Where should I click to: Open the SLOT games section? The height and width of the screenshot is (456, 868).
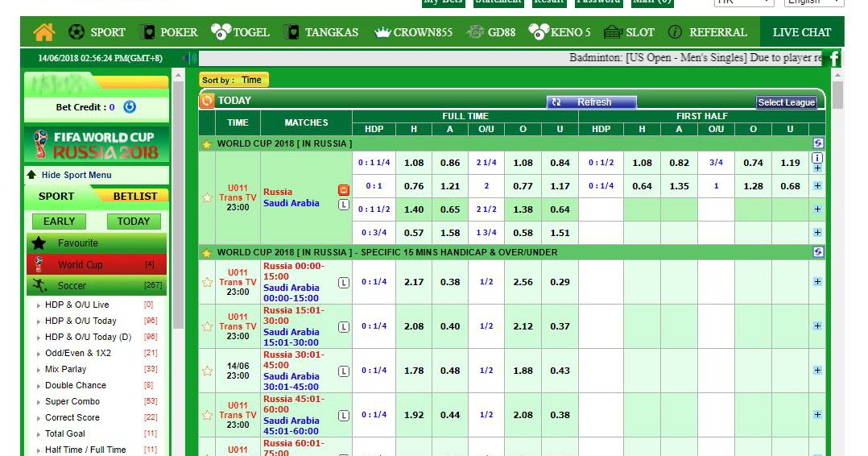628,32
